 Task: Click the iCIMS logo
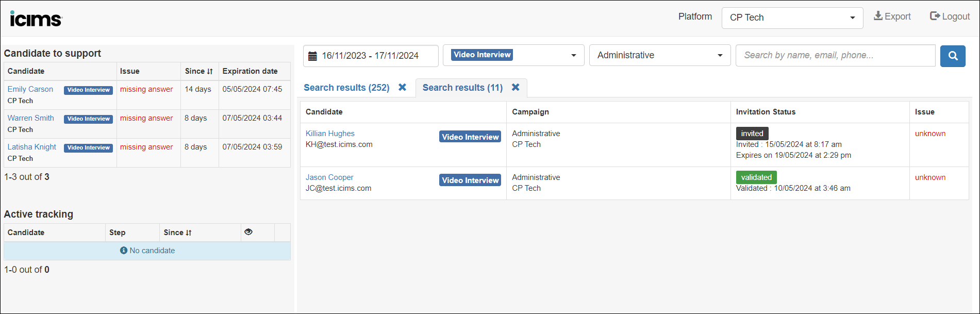point(36,19)
